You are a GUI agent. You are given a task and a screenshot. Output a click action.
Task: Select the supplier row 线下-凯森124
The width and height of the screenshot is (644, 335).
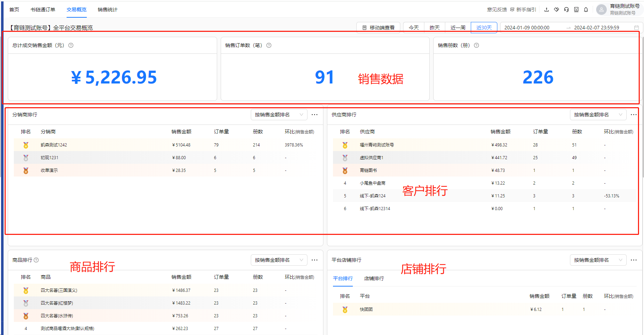(485, 196)
